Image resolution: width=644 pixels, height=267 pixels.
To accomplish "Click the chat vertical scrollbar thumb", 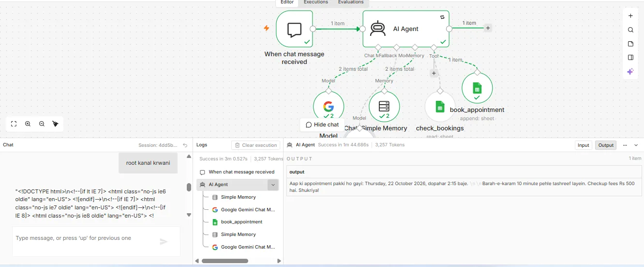I will point(189,188).
